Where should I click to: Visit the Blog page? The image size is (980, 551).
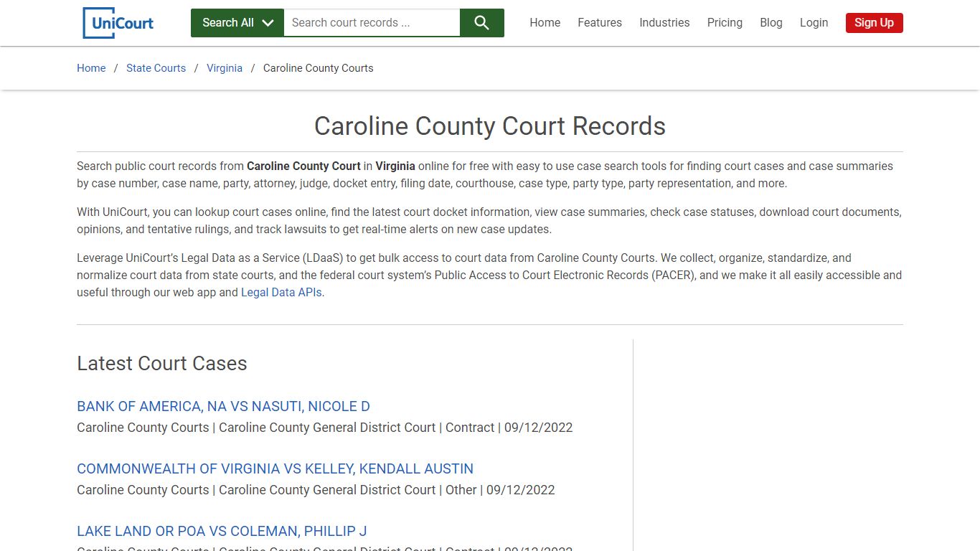(771, 23)
